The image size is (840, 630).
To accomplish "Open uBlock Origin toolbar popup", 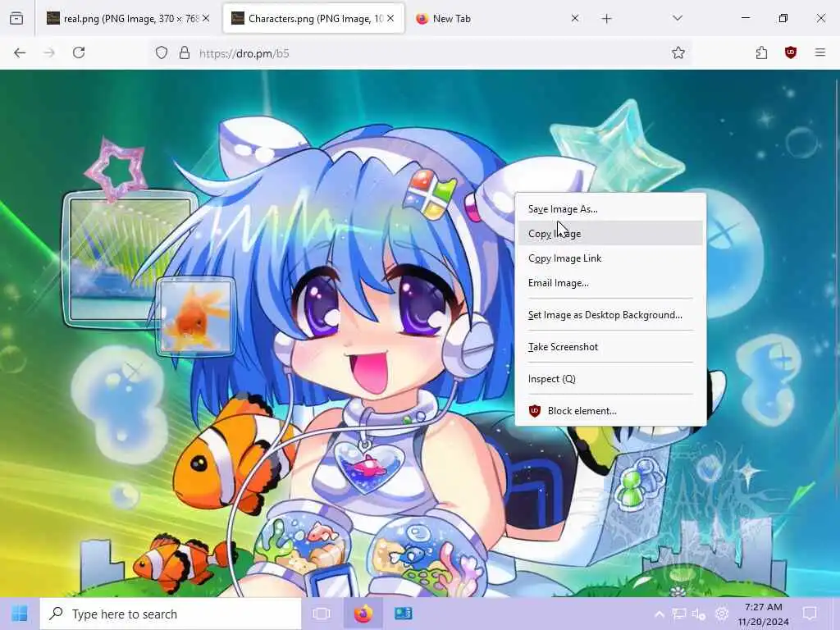I will [x=791, y=52].
